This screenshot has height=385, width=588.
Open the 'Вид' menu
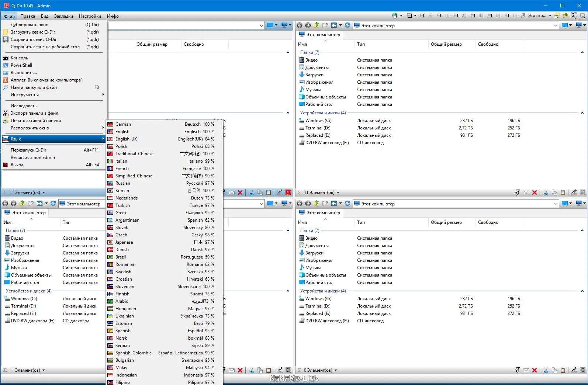[x=45, y=16]
